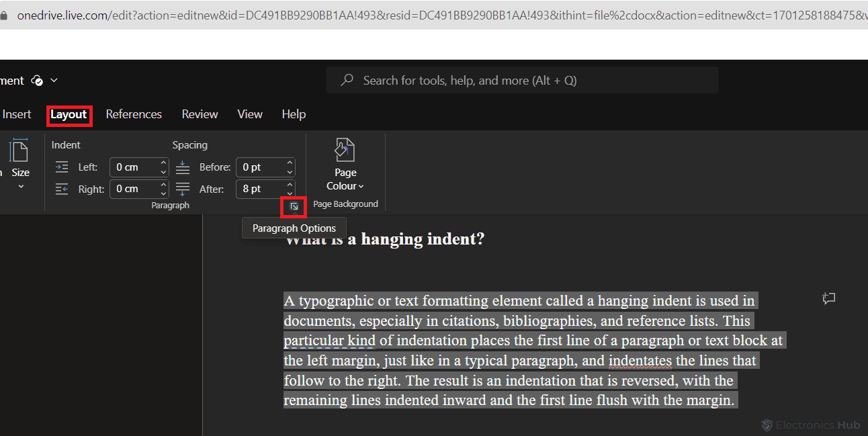The width and height of the screenshot is (868, 436).
Task: Increase the Spacing Before value
Action: coord(290,163)
